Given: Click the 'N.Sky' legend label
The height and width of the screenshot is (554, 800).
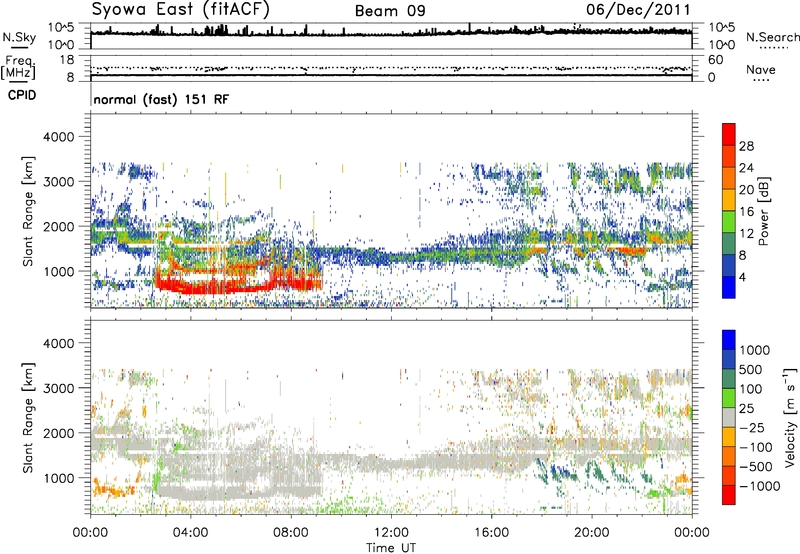Looking at the screenshot, I should pyautogui.click(x=19, y=37).
